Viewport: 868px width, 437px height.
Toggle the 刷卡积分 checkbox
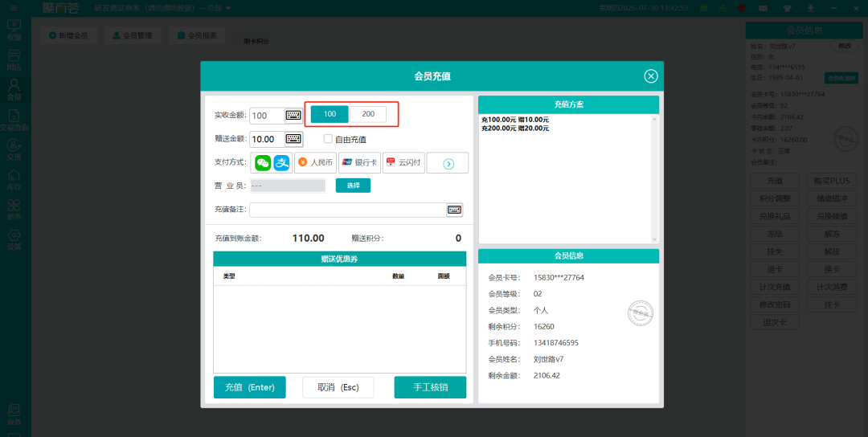click(236, 41)
